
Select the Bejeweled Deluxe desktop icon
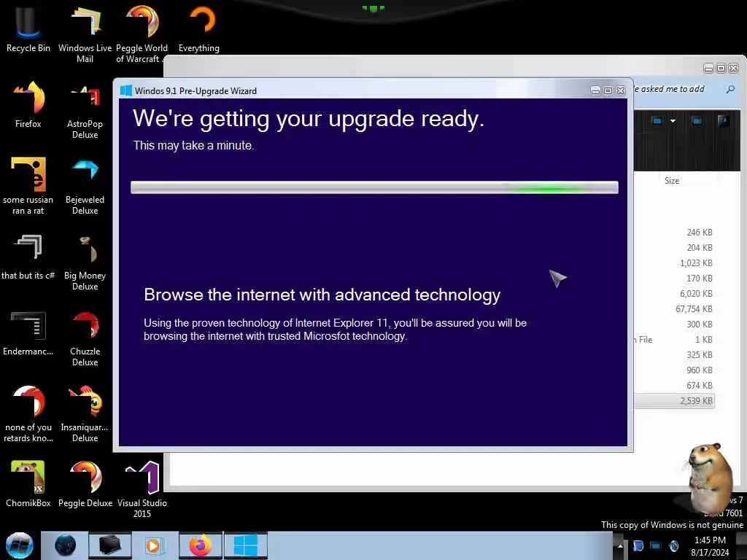pos(85,186)
